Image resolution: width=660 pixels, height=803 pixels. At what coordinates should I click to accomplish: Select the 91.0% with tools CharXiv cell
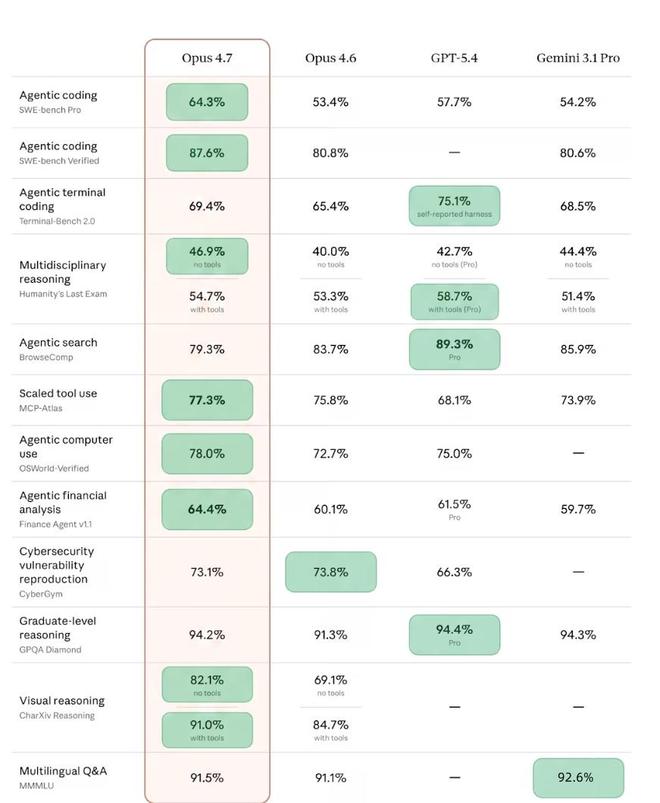207,730
